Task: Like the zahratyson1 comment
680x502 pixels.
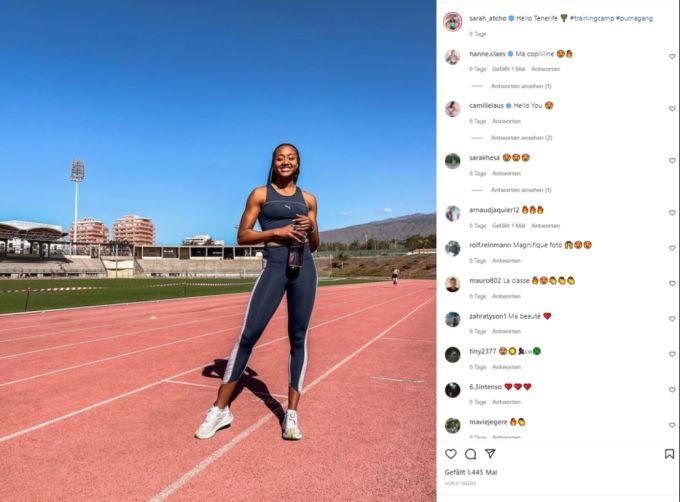Action: point(672,319)
